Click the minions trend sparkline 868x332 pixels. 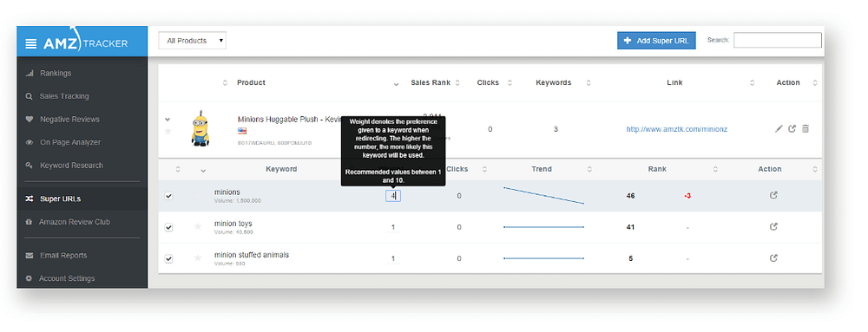(x=543, y=196)
